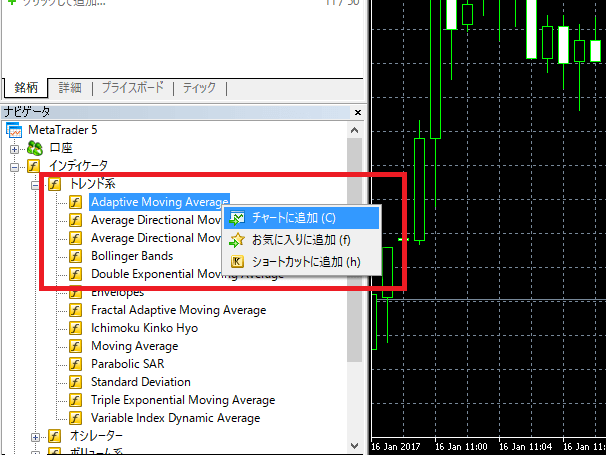Viewport: 606px width, 455px height.
Task: Switch to the プライスボード tab
Action: 133,88
